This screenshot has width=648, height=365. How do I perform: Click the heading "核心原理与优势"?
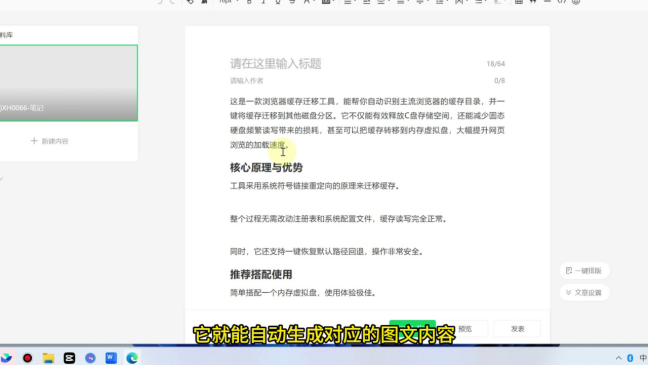click(266, 167)
